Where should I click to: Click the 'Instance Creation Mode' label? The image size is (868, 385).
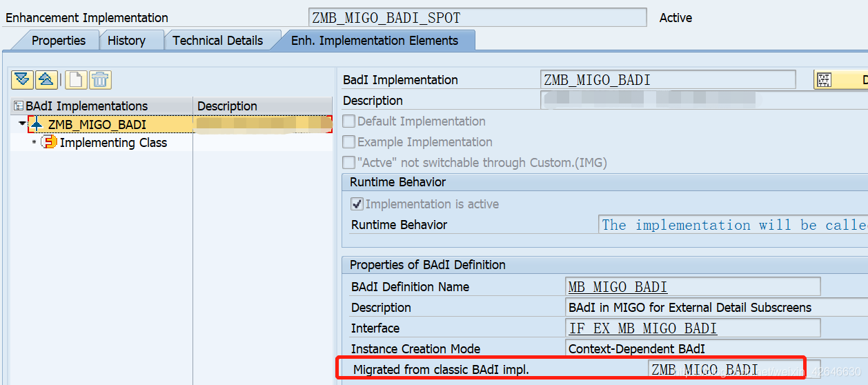pyautogui.click(x=415, y=349)
